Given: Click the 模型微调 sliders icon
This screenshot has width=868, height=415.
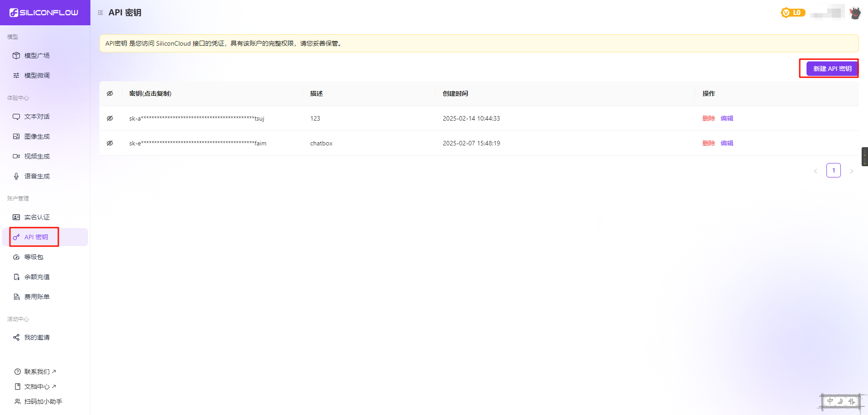Looking at the screenshot, I should [x=16, y=75].
